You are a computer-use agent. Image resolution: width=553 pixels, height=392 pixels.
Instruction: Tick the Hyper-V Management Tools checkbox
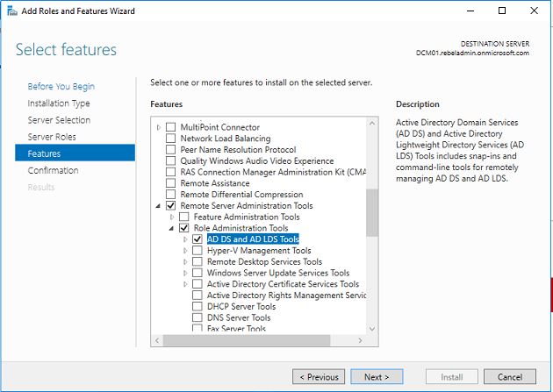coord(197,251)
